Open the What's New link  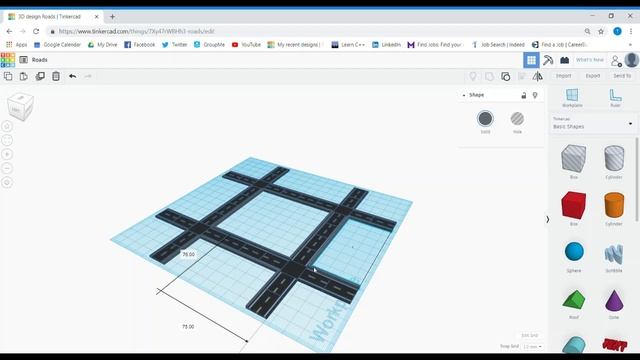click(589, 60)
